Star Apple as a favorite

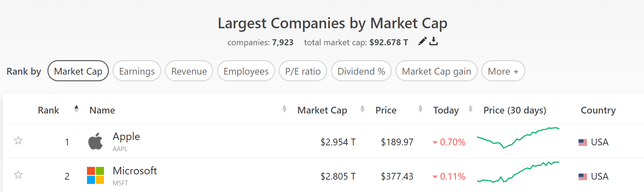pos(18,141)
